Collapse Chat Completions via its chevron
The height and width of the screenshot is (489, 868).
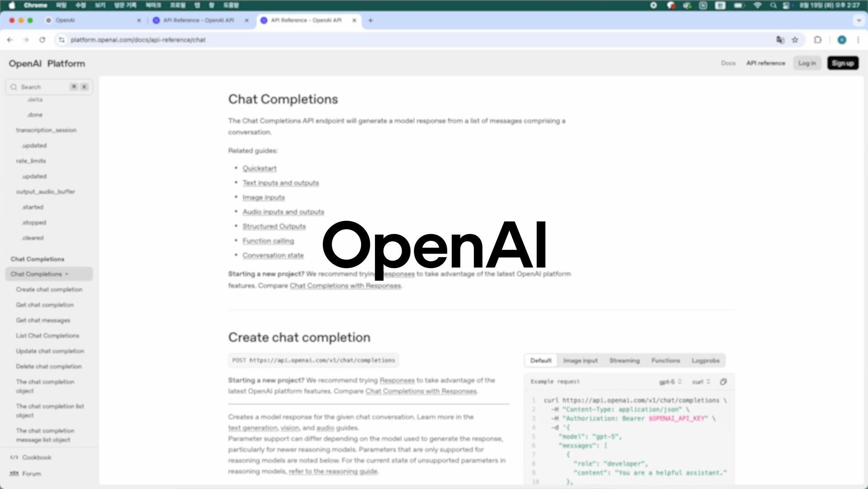tap(66, 274)
